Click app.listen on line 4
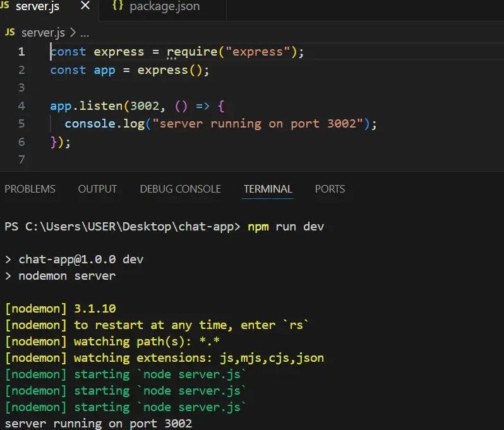The height and width of the screenshot is (430, 504). click(86, 106)
